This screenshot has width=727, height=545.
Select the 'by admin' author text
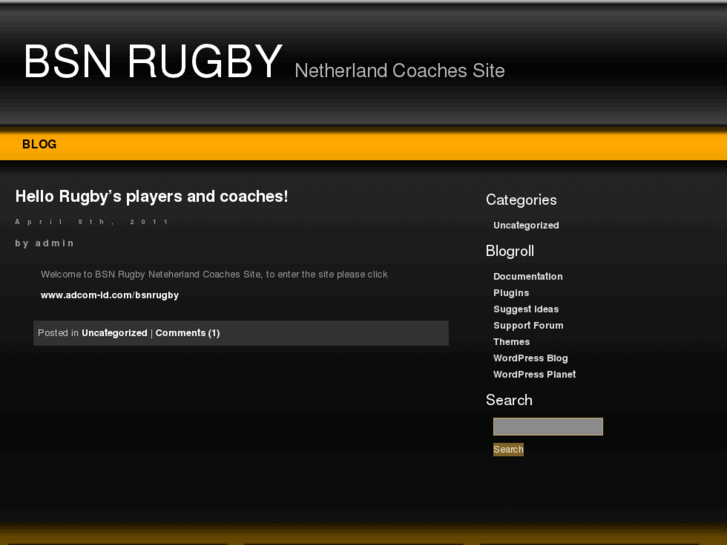click(x=44, y=243)
